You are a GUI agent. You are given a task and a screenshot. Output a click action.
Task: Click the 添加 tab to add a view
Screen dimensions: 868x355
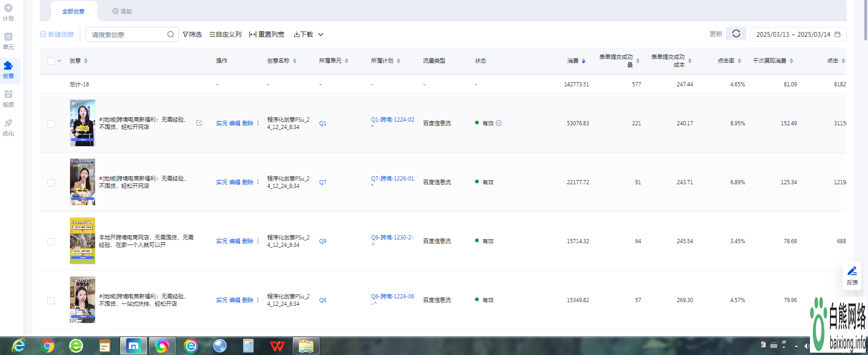[x=122, y=11]
